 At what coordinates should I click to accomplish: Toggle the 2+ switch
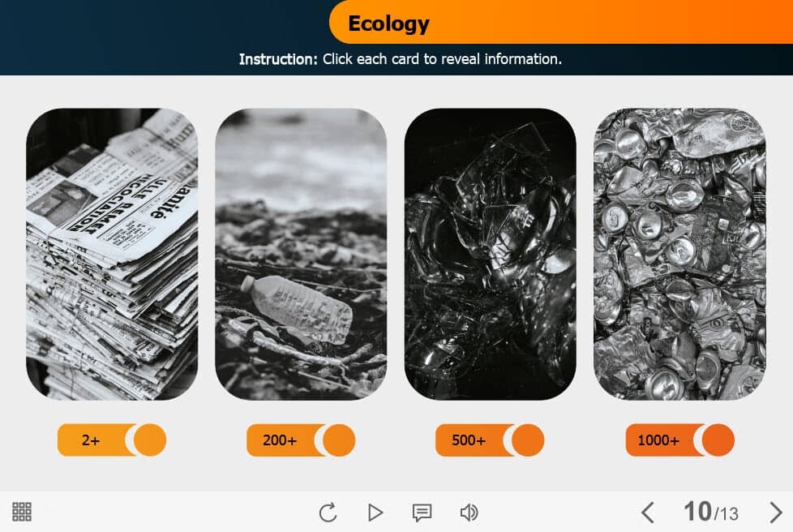[x=112, y=440]
